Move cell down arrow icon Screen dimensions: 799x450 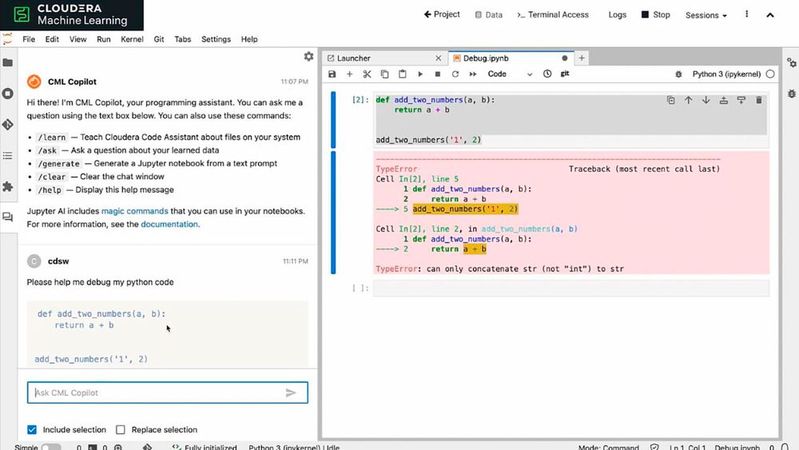706,100
